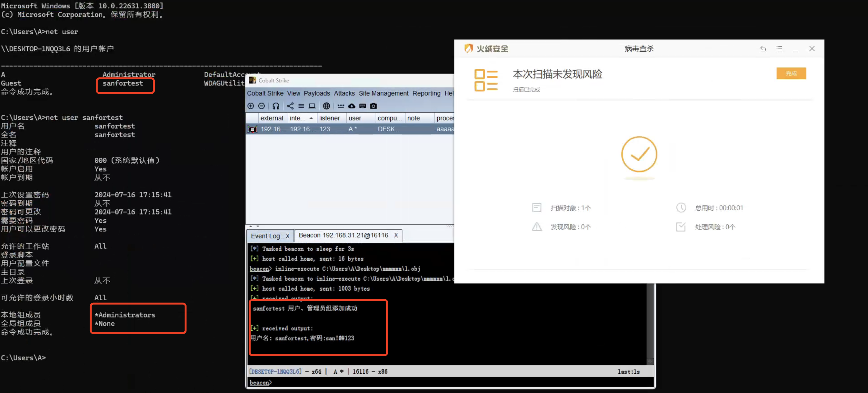Sort sessions by the note column

click(x=420, y=118)
